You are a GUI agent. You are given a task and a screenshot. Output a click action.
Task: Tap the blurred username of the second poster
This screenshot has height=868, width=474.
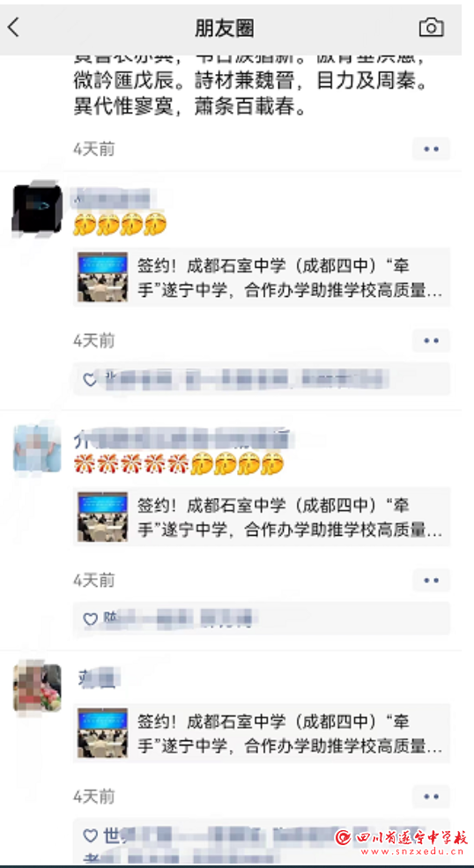coord(182,438)
